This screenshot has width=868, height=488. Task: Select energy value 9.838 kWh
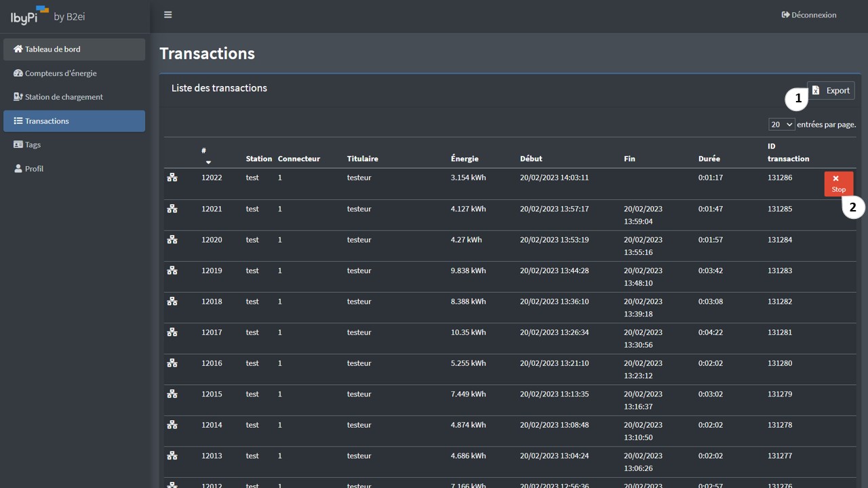(468, 270)
